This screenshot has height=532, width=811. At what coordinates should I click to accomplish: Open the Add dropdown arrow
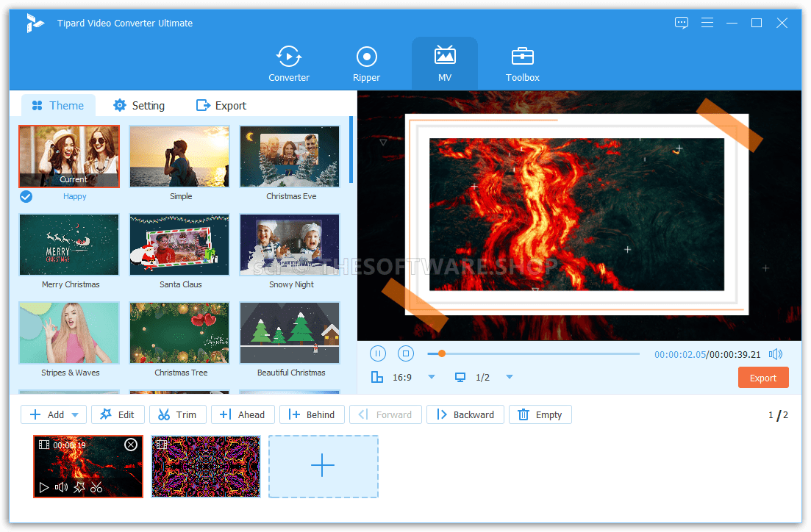click(76, 415)
